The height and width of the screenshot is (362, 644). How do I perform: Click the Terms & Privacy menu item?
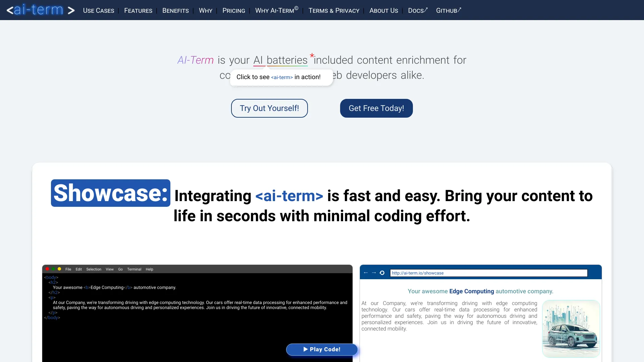pyautogui.click(x=333, y=10)
